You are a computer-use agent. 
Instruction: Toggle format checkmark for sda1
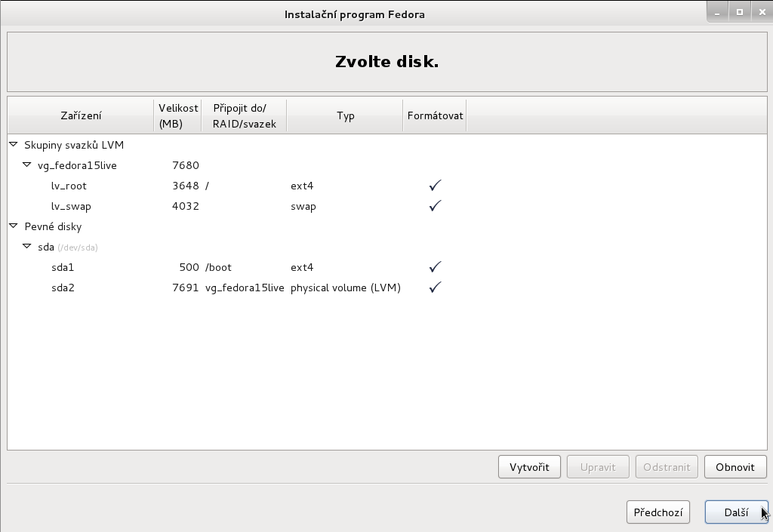coord(435,267)
